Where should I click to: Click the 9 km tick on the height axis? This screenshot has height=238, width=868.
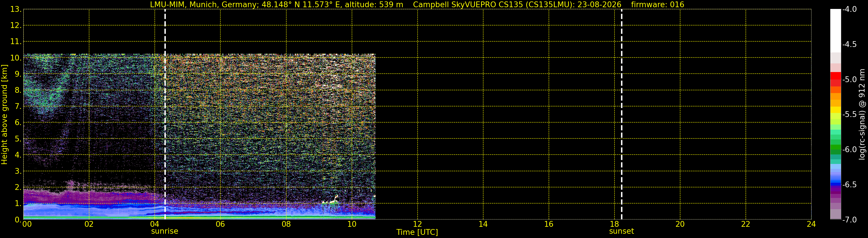[x=18, y=74]
